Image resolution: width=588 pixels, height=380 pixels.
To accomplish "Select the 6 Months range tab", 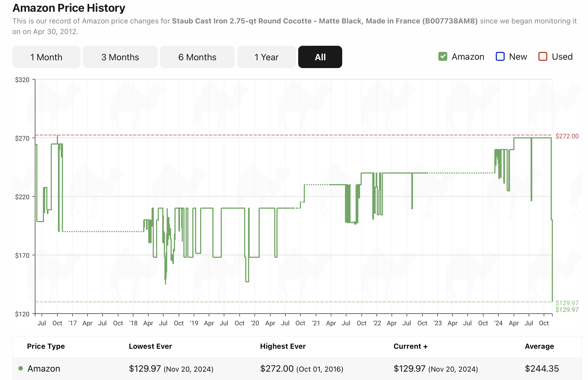I will point(197,57).
